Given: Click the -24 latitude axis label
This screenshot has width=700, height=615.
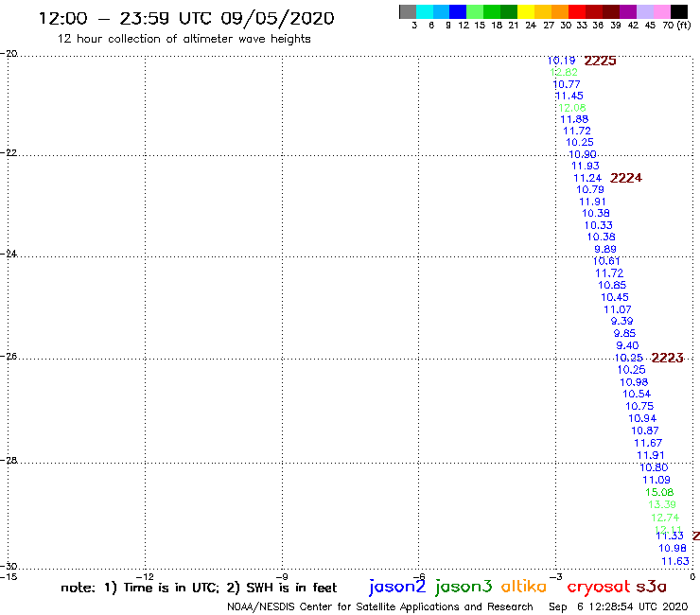Looking at the screenshot, I should [x=9, y=254].
